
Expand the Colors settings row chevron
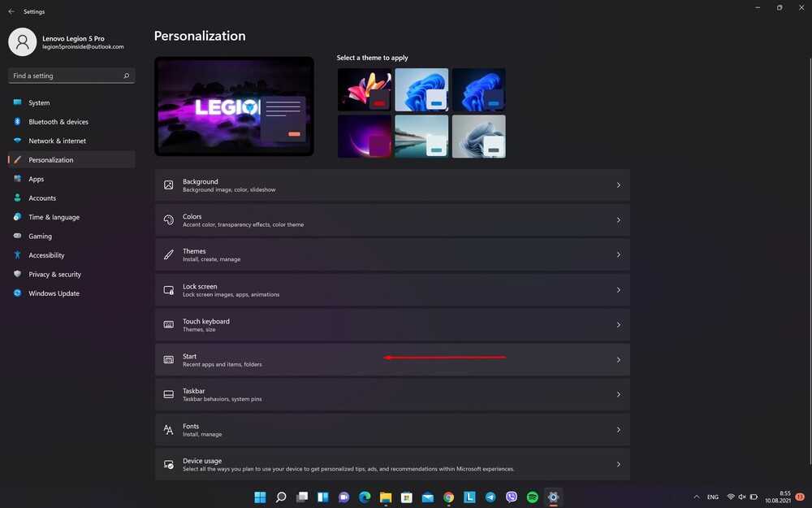(x=618, y=220)
